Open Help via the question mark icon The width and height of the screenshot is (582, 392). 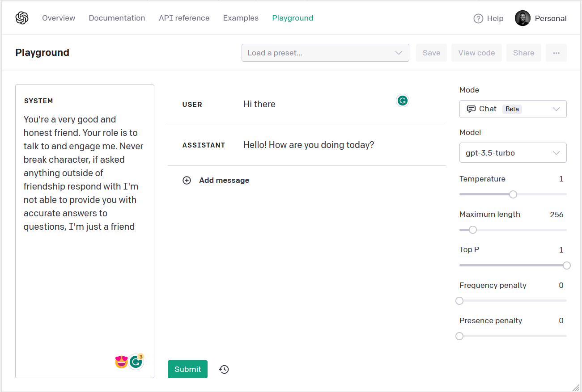[x=478, y=18]
